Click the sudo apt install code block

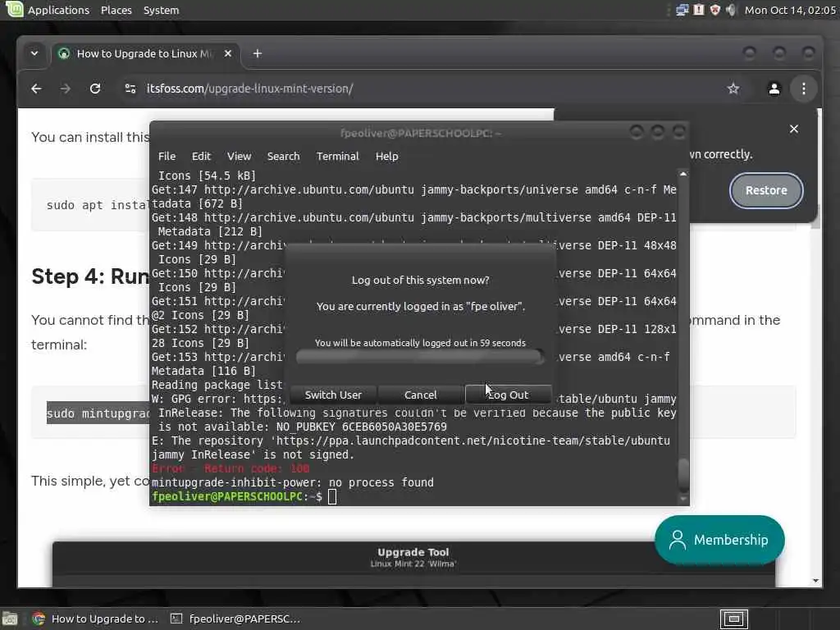coord(91,204)
